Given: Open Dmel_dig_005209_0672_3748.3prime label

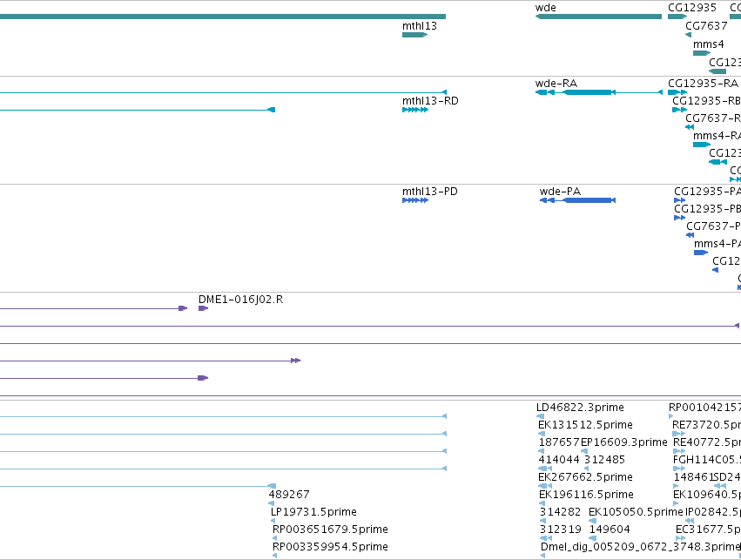Looking at the screenshot, I should pyautogui.click(x=640, y=547).
